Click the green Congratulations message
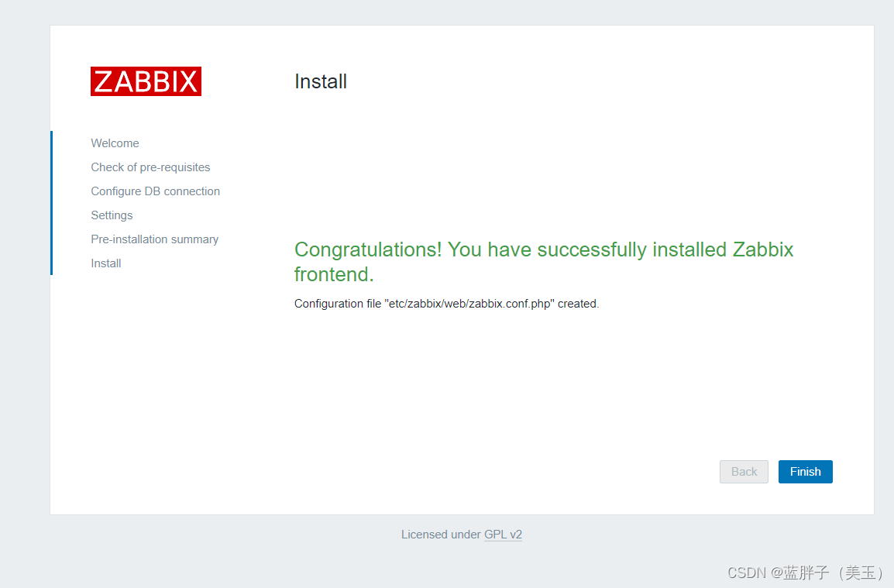Screen dimensions: 894x588 544,262
